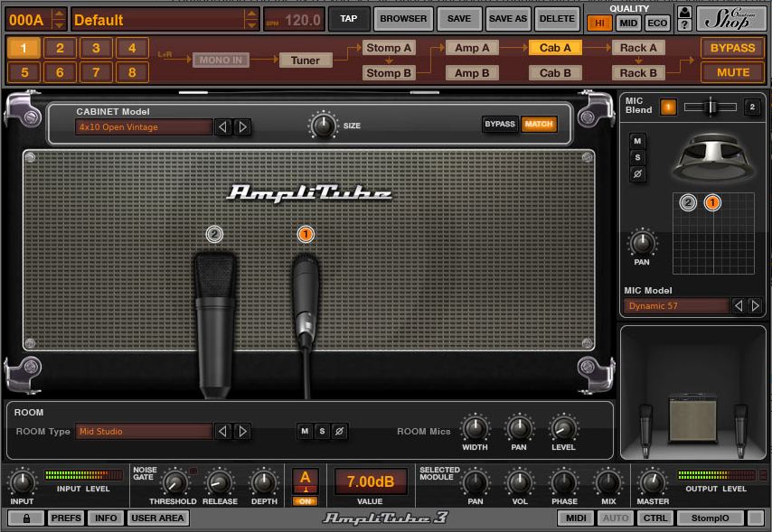
Task: Click the question mark help icon
Action: [684, 24]
